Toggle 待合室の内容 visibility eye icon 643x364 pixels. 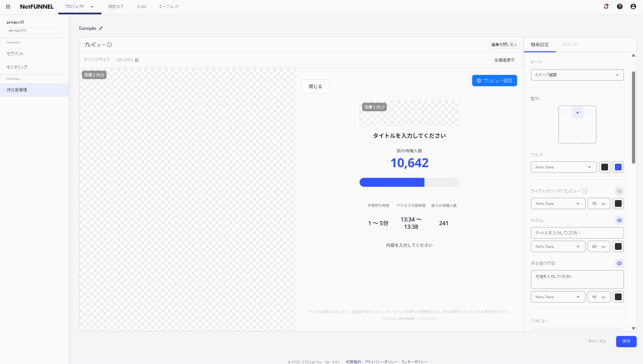[x=619, y=263]
